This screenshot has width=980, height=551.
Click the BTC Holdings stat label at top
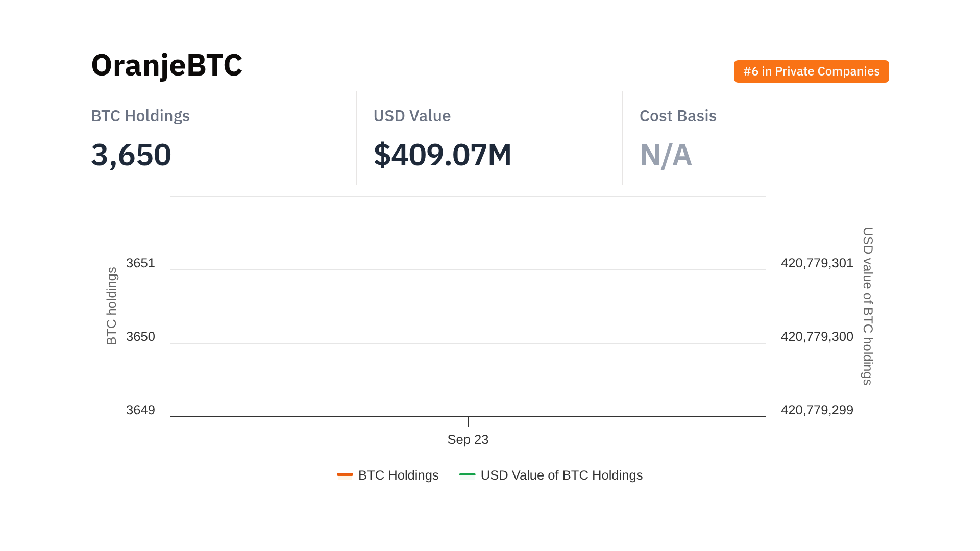[x=140, y=116]
